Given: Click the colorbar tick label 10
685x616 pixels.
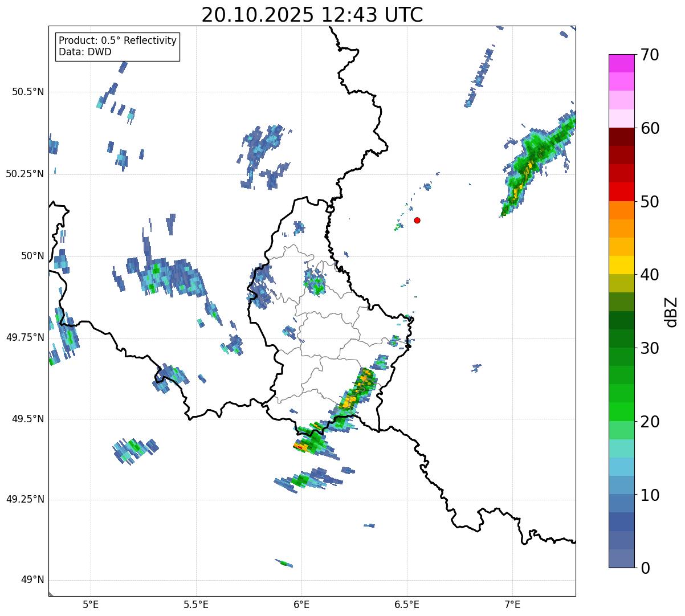Looking at the screenshot, I should 650,495.
